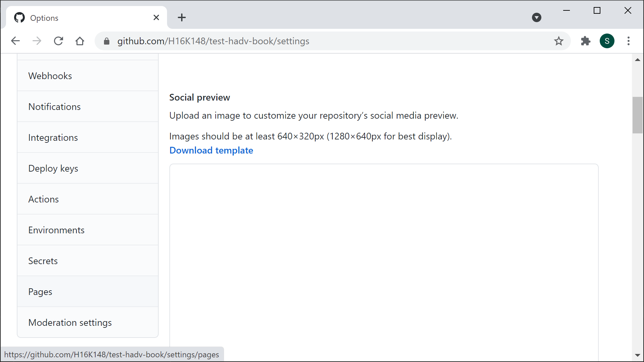This screenshot has width=644, height=362.
Task: Click the scrollbar down arrow
Action: point(637,355)
